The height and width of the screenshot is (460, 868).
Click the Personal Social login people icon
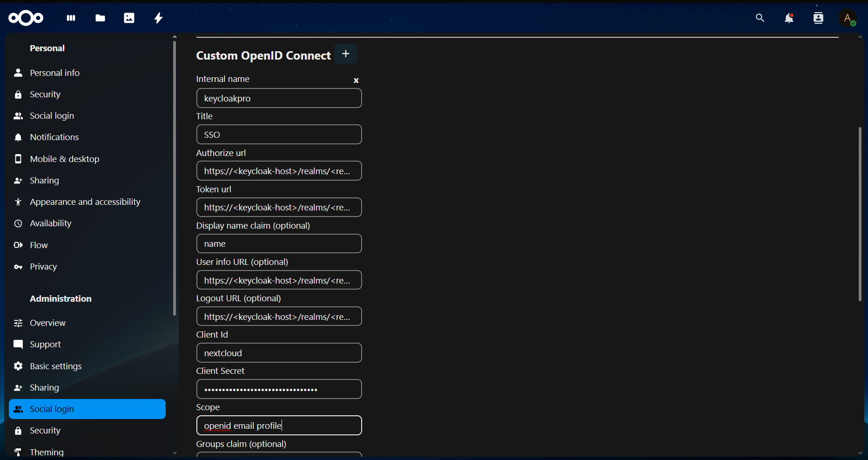(18, 116)
